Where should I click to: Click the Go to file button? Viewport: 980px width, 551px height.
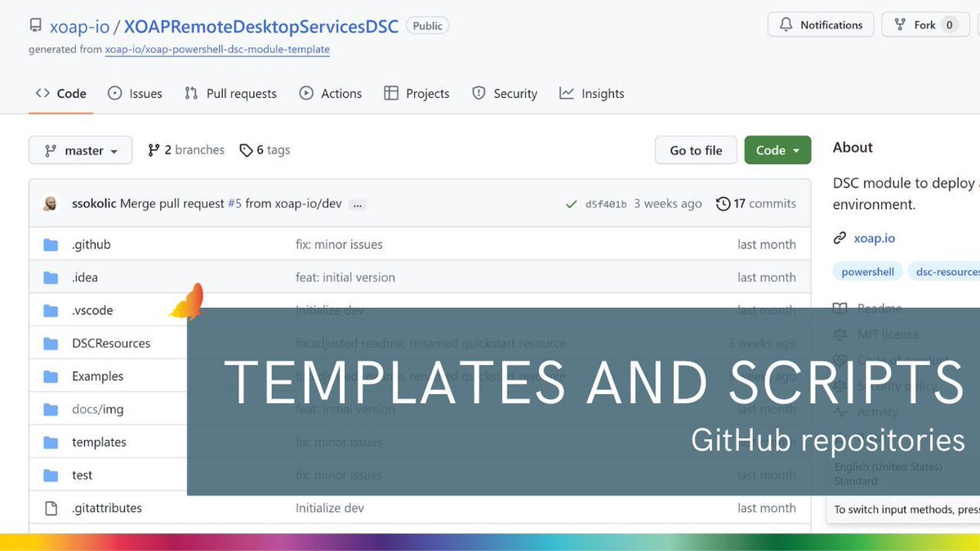click(696, 150)
